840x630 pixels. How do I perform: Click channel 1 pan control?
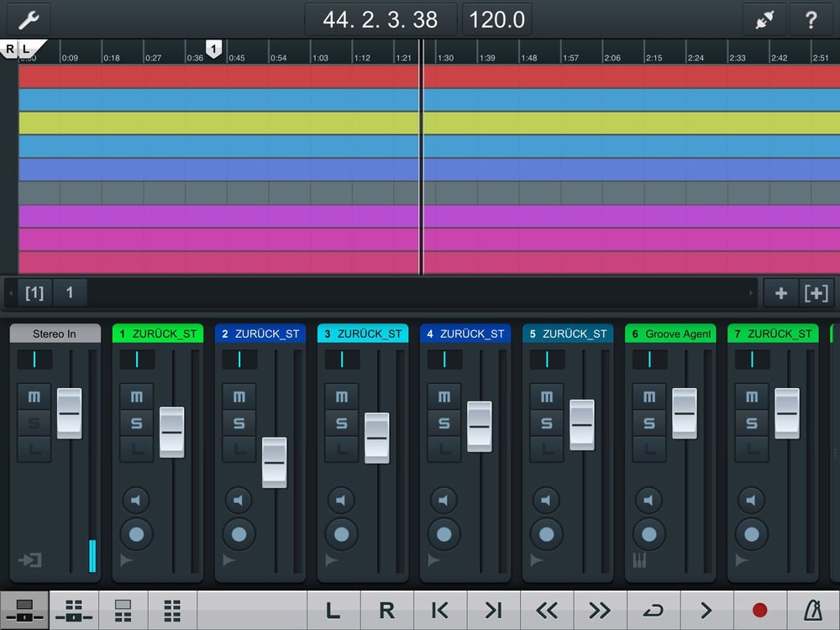pyautogui.click(x=137, y=360)
